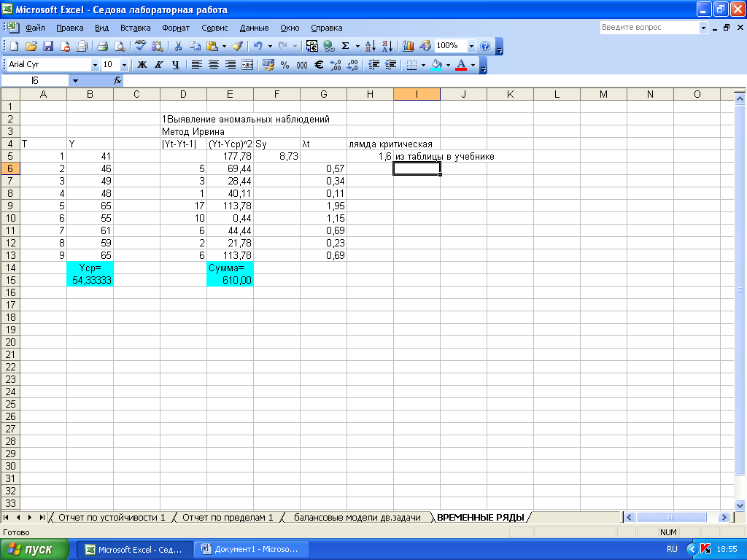This screenshot has height=560, width=747.
Task: Click the insert function fx button
Action: [x=117, y=81]
